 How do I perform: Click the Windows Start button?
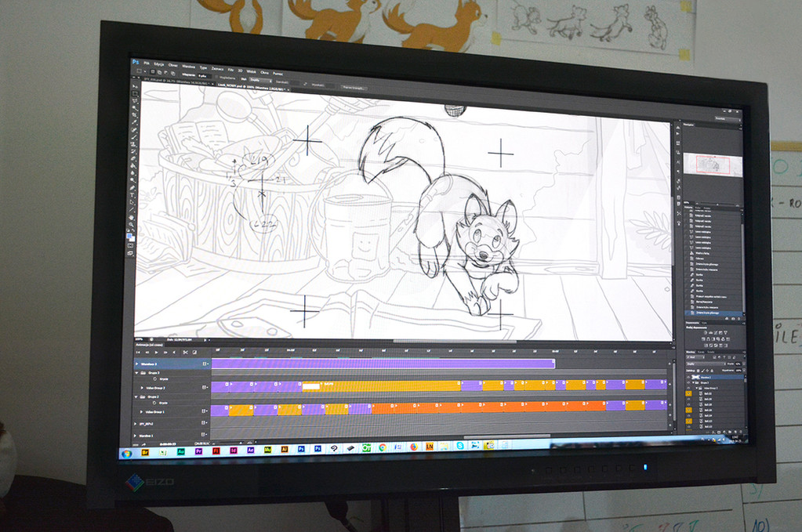pos(126,454)
